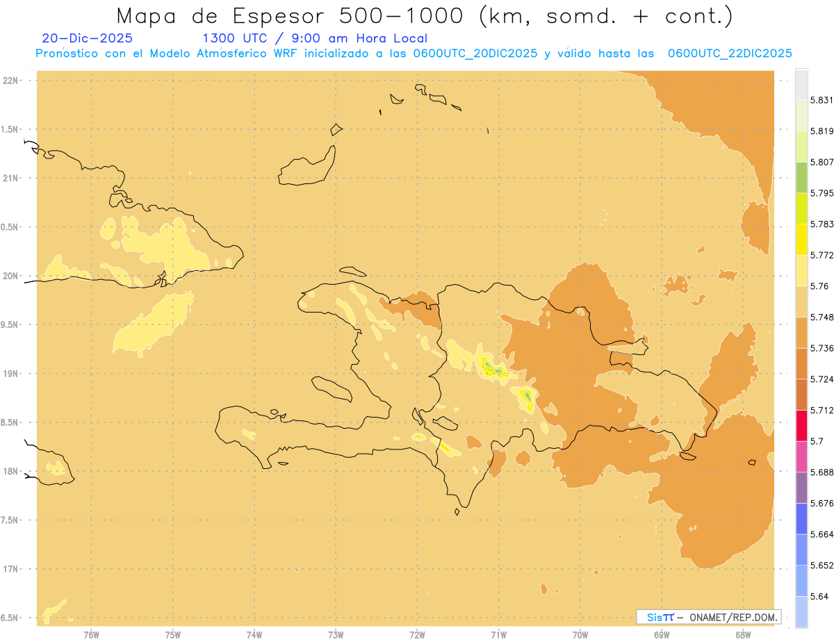Click the 17N latitude label
Viewport: 834px width, 644px height.
10,569
